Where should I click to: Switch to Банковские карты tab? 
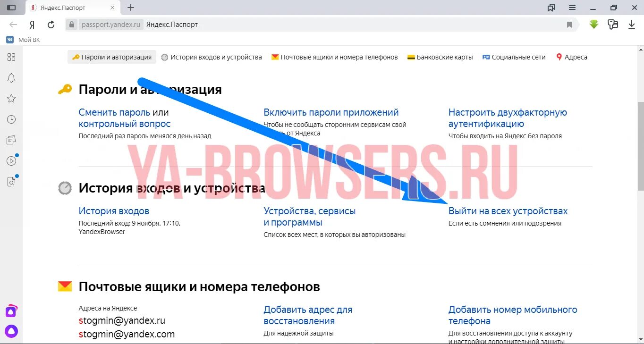(440, 57)
